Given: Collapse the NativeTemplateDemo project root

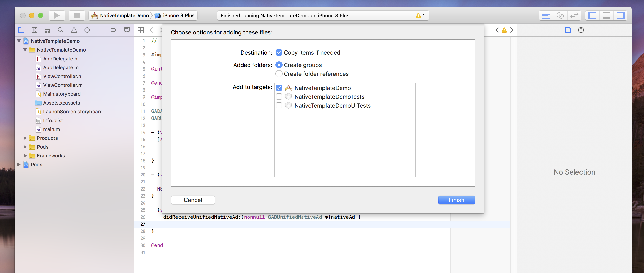Looking at the screenshot, I should pos(19,41).
